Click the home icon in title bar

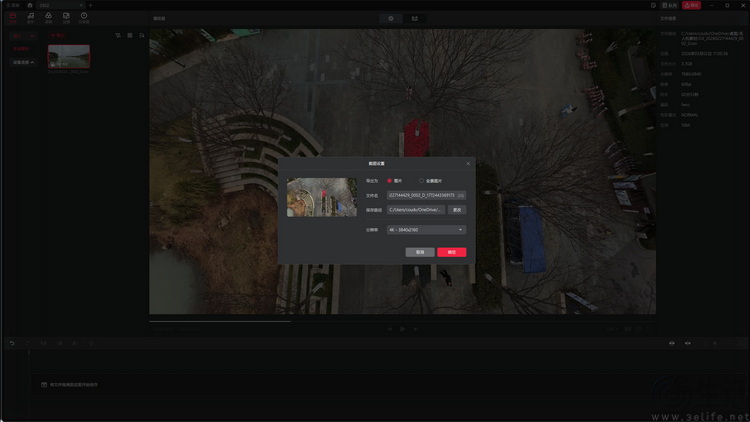29,5
